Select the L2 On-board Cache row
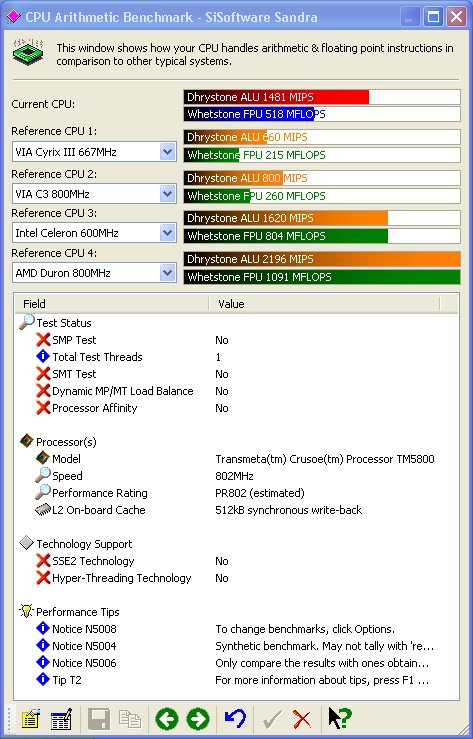This screenshot has width=473, height=739. point(236,510)
